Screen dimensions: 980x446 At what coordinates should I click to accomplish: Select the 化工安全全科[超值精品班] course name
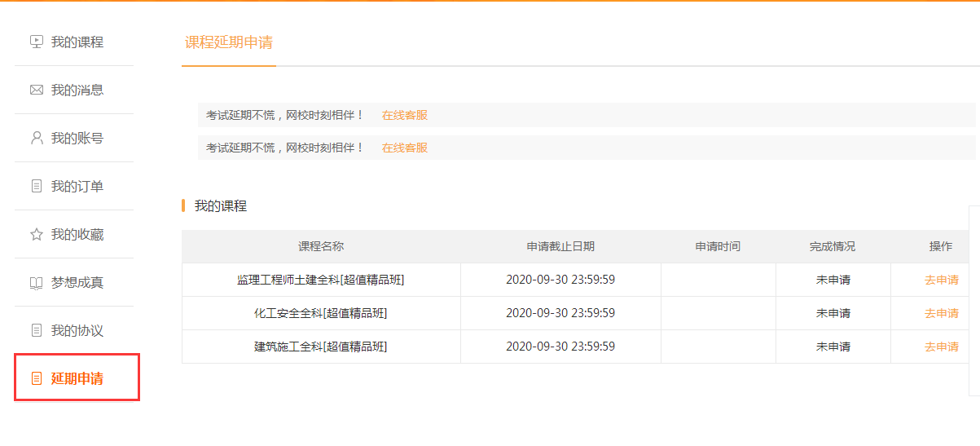pos(321,313)
